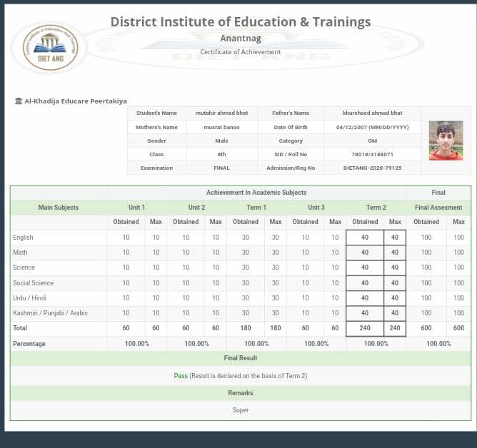This screenshot has height=448, width=477.
Task: Click the Category value 'OM'
Action: [372, 141]
